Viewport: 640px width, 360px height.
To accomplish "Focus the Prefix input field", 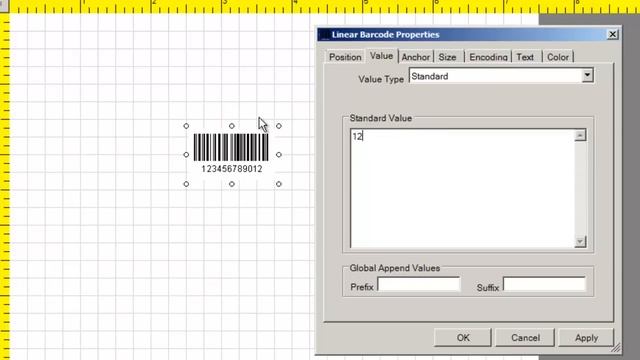I will pyautogui.click(x=419, y=284).
